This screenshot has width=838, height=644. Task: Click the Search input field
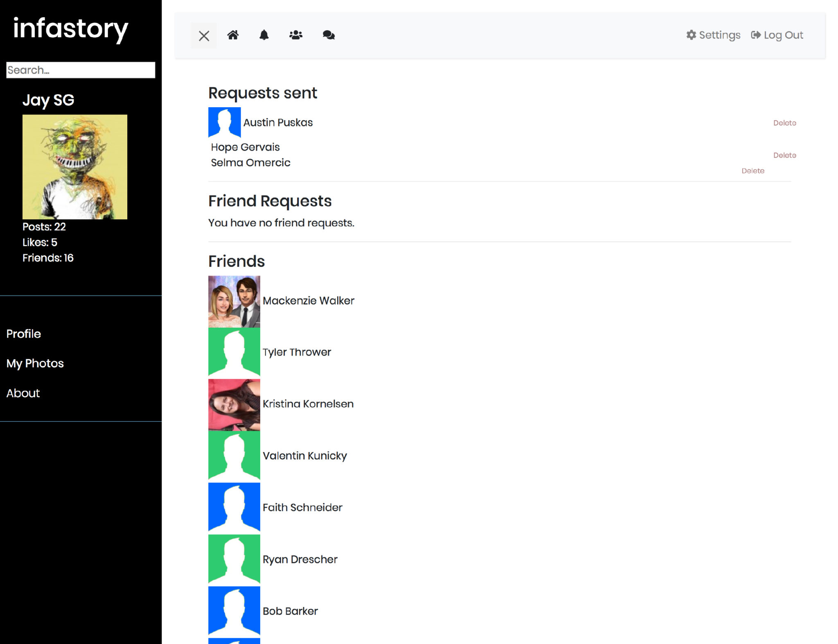(81, 70)
